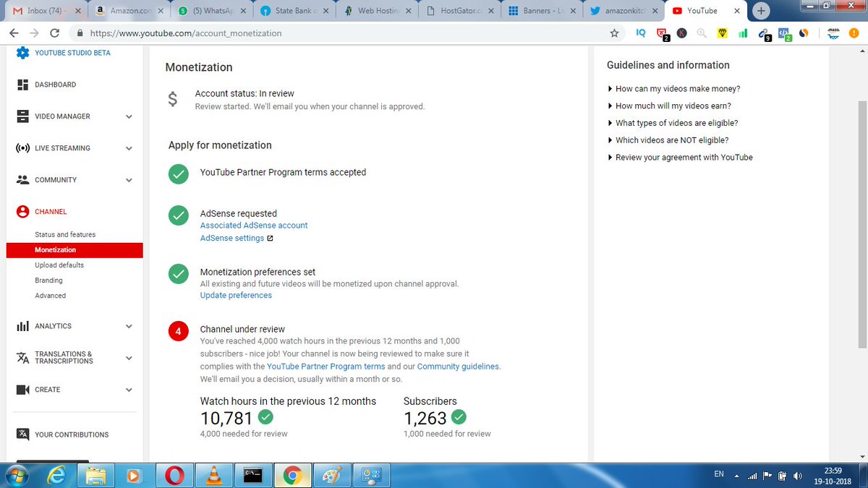This screenshot has height=488, width=868.
Task: Click the dark round K extension icon
Action: click(681, 33)
